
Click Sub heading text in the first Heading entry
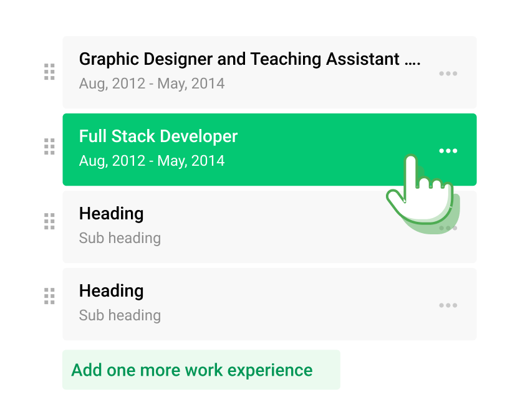(x=120, y=238)
